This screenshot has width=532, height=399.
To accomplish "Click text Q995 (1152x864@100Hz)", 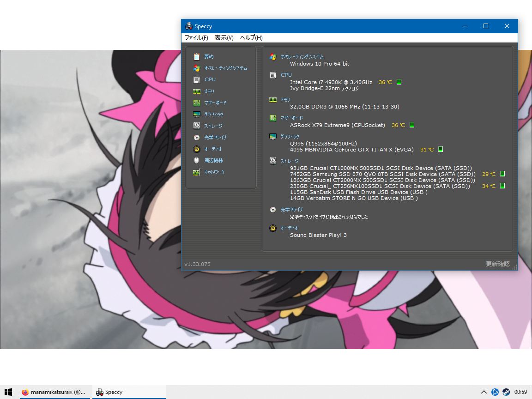I will 323,144.
